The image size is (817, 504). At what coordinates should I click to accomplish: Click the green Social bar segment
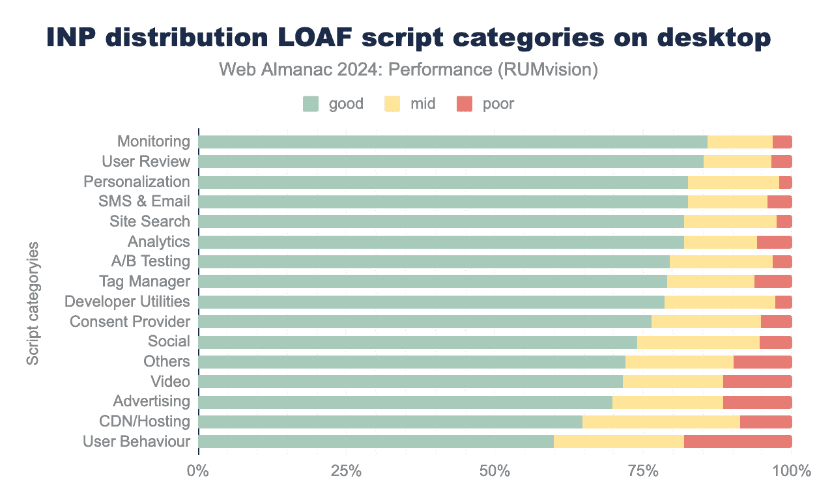[x=417, y=342]
